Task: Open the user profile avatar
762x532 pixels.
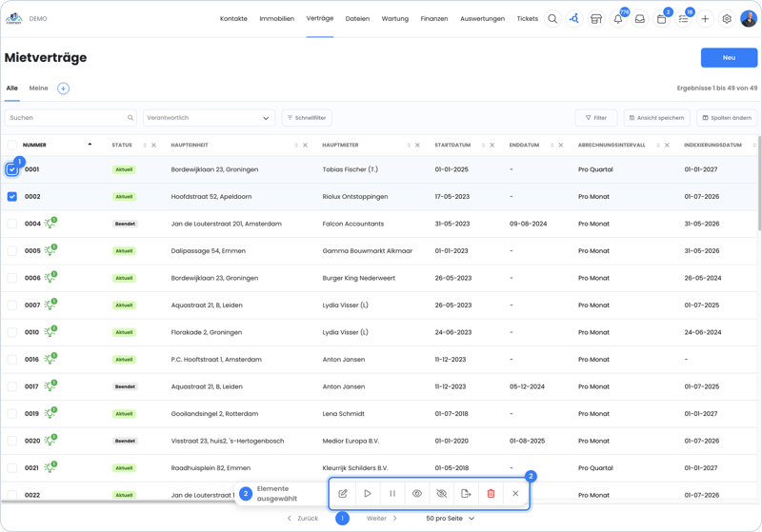Action: click(x=749, y=19)
